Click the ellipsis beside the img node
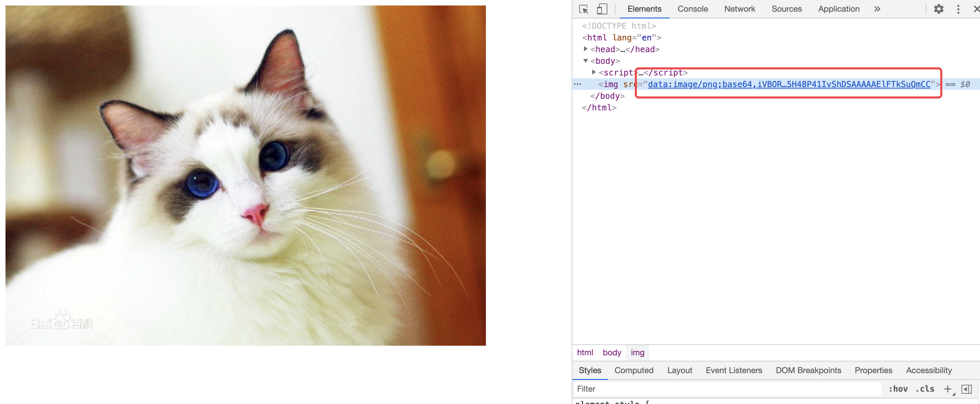 pyautogui.click(x=578, y=84)
